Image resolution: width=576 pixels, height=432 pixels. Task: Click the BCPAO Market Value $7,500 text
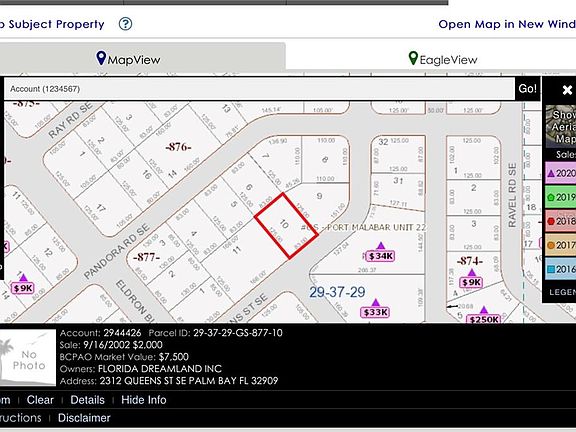click(x=124, y=357)
